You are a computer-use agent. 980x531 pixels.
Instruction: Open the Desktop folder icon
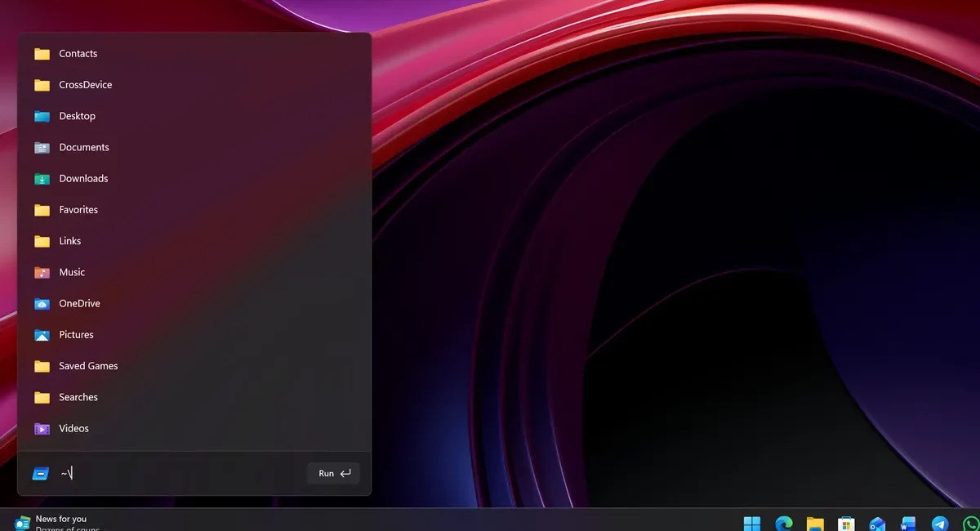tap(42, 116)
